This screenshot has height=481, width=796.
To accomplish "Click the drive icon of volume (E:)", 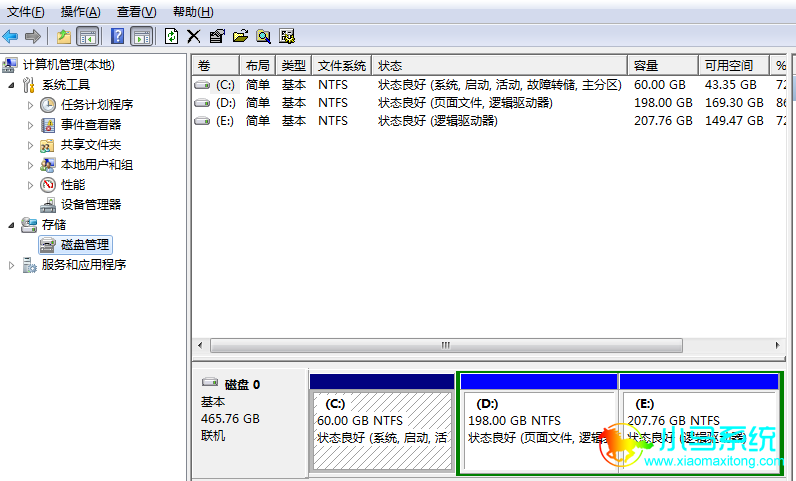I will (202, 121).
